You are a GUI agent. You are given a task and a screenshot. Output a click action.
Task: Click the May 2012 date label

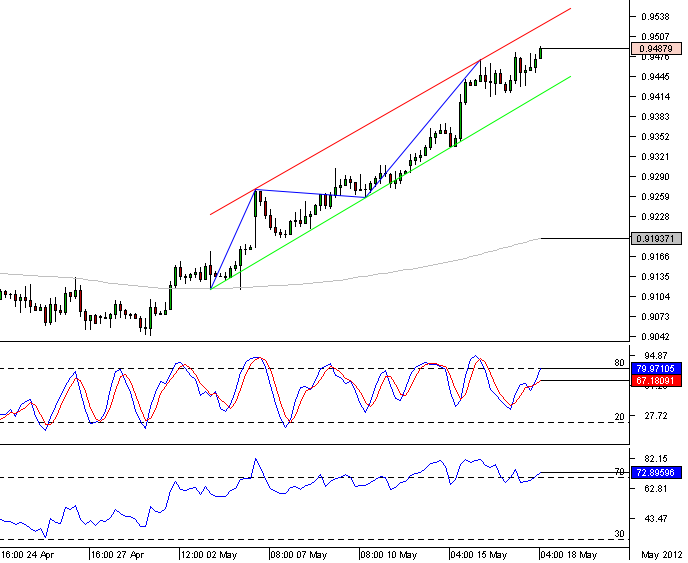pos(661,555)
